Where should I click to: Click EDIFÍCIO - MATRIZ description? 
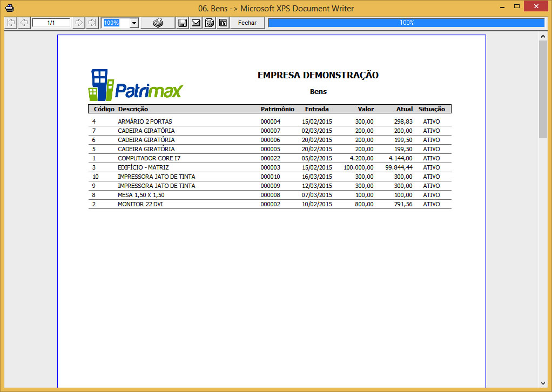click(x=143, y=167)
